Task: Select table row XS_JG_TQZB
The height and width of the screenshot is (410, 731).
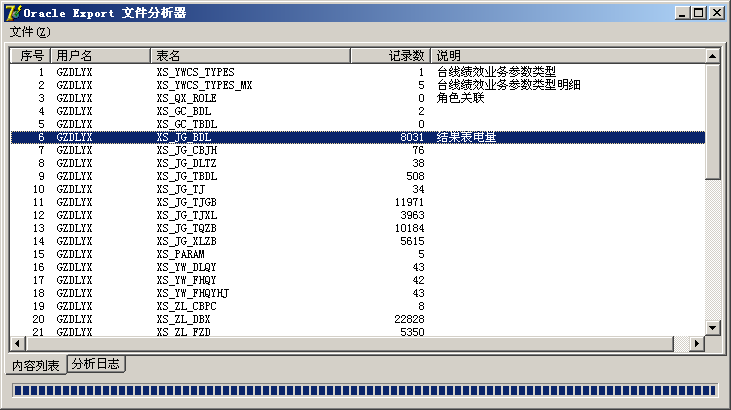Action: (358, 229)
